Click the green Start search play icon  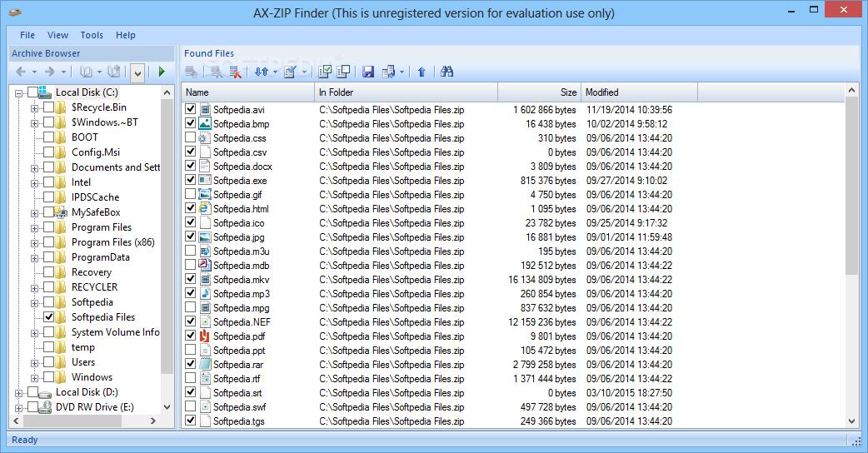[x=162, y=72]
